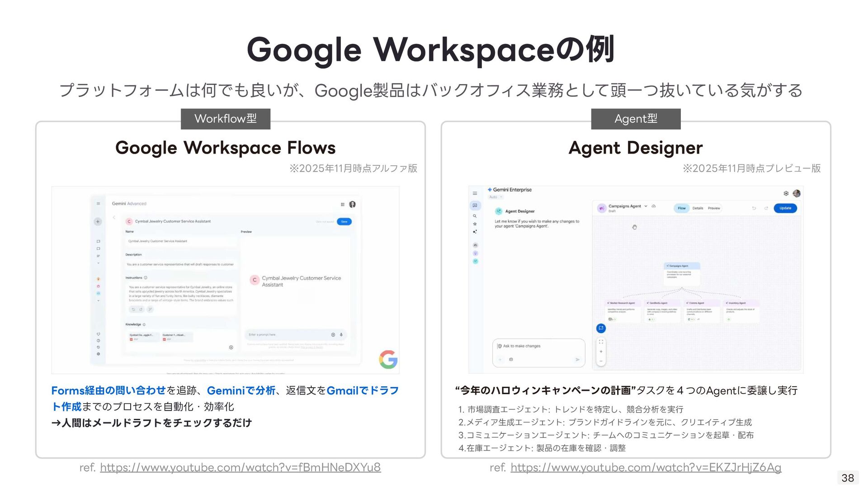The image size is (868, 488).
Task: Click the plus new chat button in Gemini Advanced
Action: point(98,221)
